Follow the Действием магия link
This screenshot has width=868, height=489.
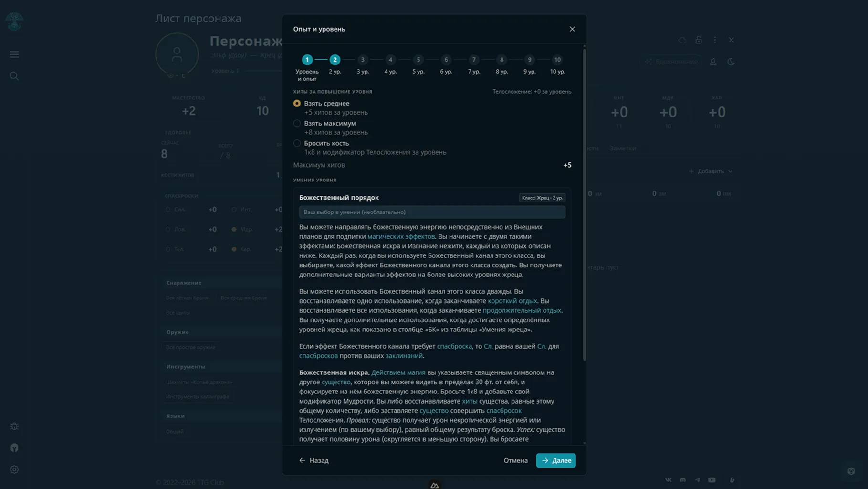(x=398, y=373)
